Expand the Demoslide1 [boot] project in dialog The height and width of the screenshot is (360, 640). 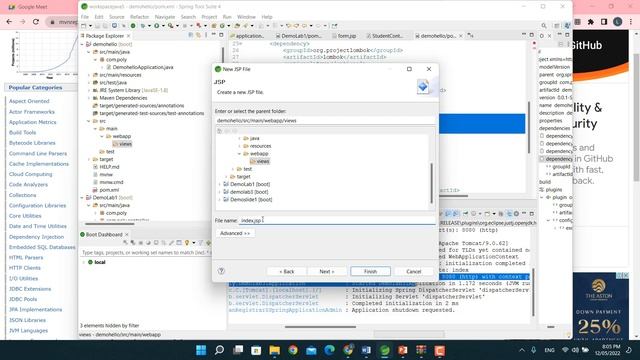(220, 200)
